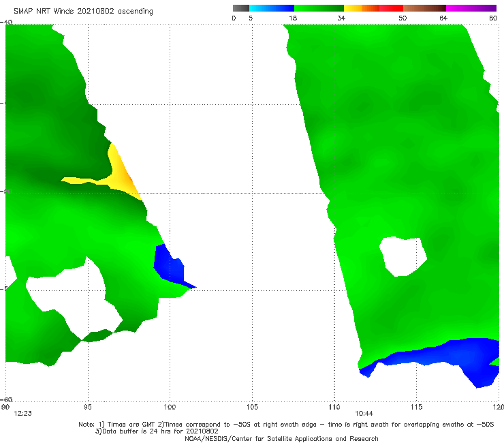Click the red segment of the color bar

391,8
